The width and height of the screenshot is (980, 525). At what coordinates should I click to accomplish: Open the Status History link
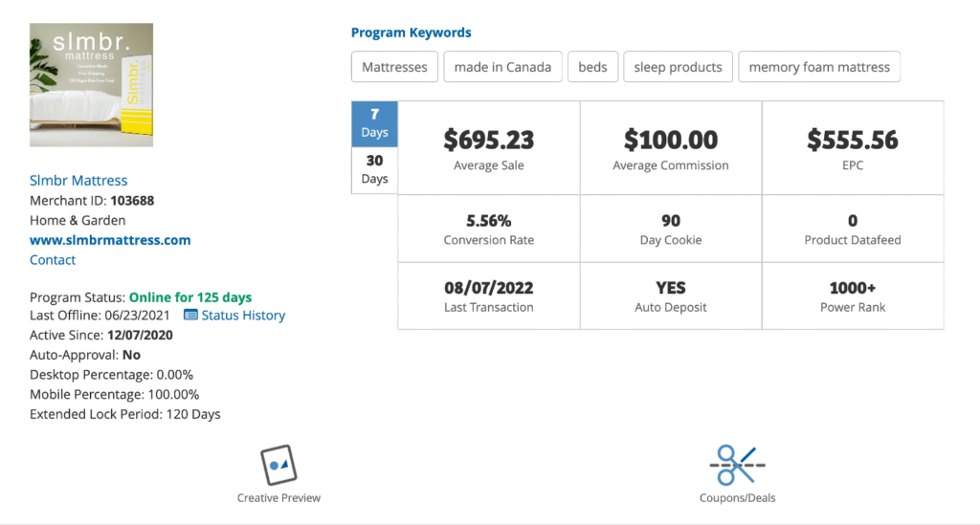[x=243, y=316]
